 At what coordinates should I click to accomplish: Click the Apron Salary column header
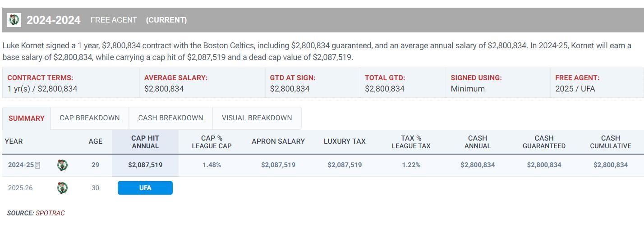click(x=278, y=141)
